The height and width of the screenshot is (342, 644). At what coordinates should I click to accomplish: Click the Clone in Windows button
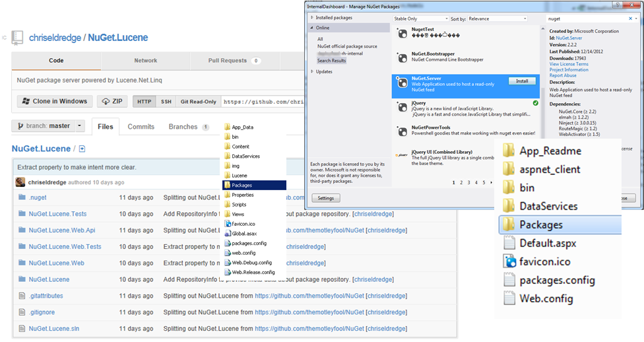pyautogui.click(x=55, y=102)
